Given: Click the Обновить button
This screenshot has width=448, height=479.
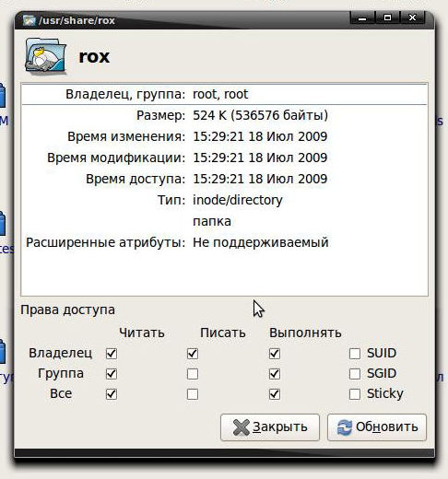Looking at the screenshot, I should (377, 427).
